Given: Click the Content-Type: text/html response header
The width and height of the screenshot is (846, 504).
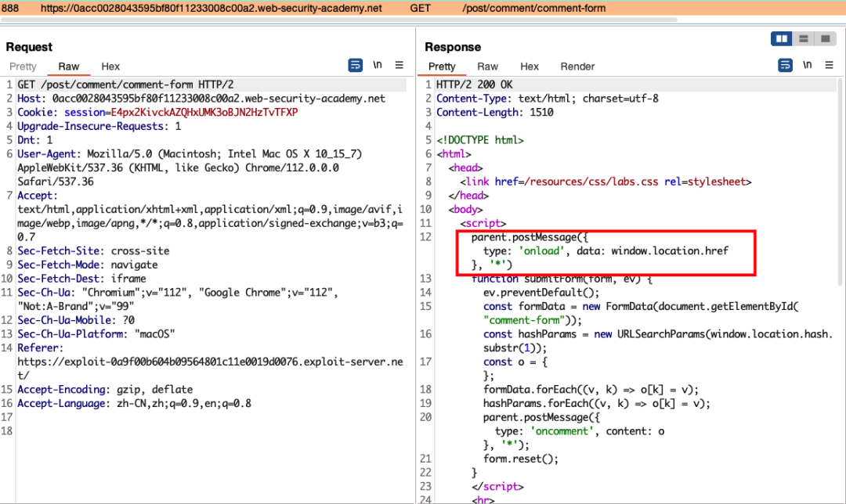Looking at the screenshot, I should (x=548, y=99).
